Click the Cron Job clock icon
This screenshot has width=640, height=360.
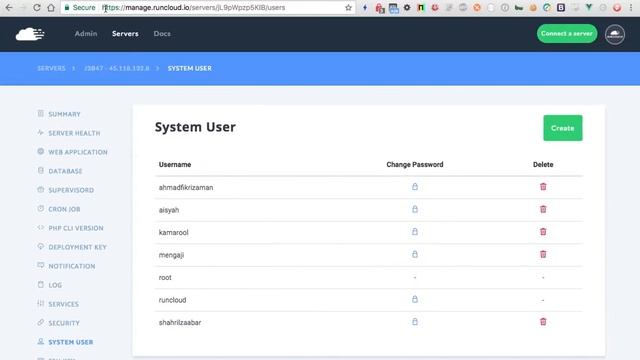tap(40, 208)
